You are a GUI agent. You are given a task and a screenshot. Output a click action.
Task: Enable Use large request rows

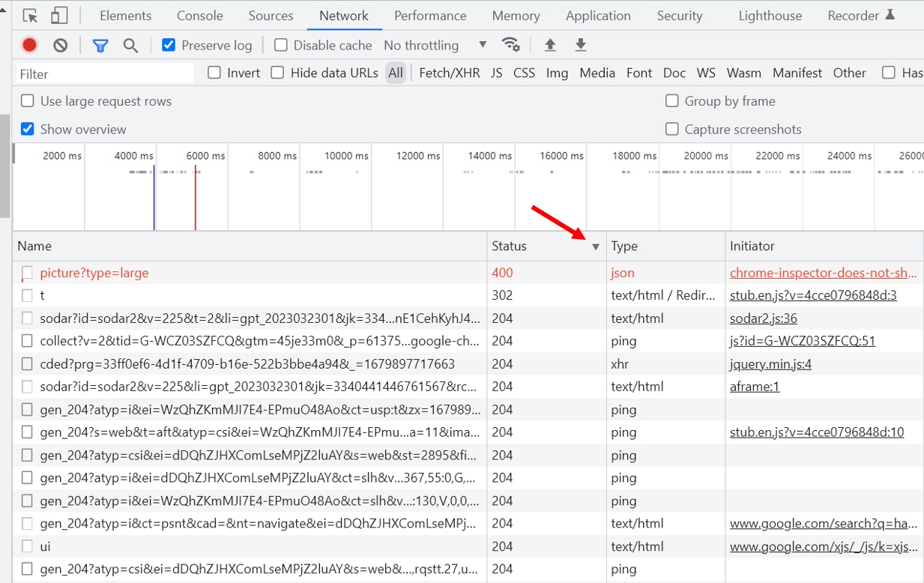[28, 101]
